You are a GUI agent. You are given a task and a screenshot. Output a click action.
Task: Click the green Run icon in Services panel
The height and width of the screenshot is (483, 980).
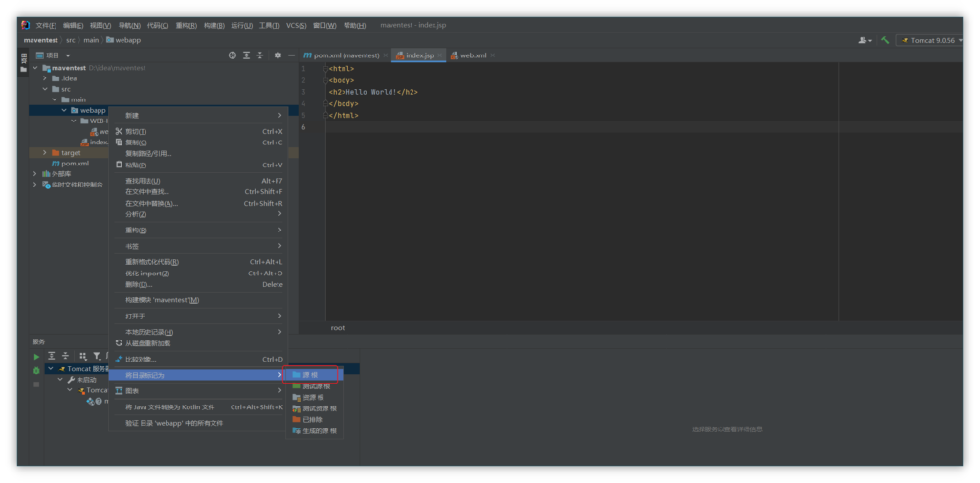pos(37,356)
